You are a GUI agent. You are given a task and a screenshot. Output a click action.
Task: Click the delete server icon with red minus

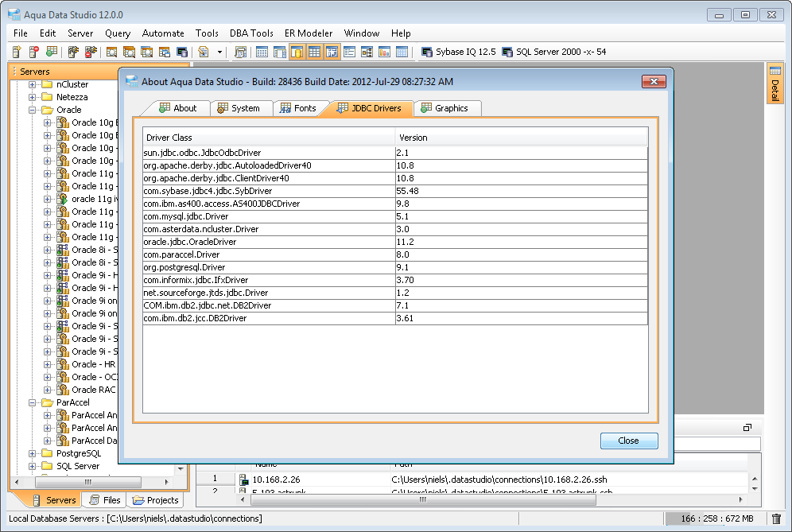[x=34, y=52]
